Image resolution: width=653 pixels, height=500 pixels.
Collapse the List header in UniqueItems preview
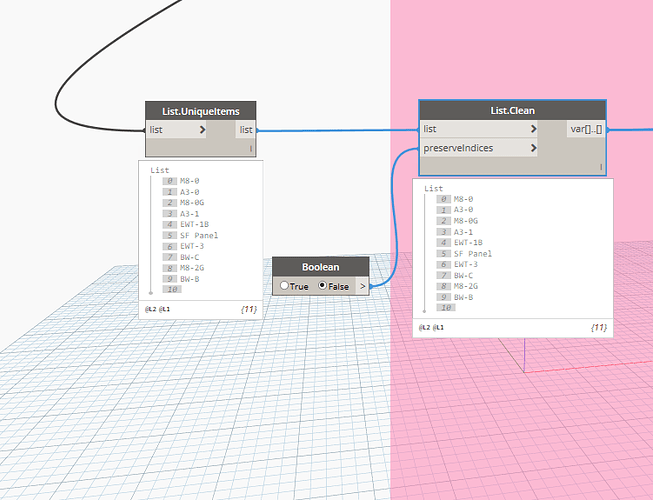pyautogui.click(x=160, y=170)
